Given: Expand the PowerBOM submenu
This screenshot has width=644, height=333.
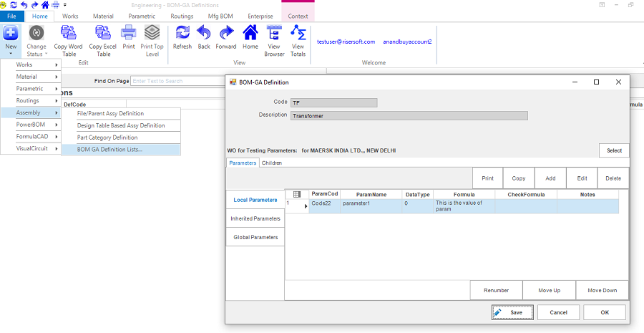Looking at the screenshot, I should tap(31, 125).
